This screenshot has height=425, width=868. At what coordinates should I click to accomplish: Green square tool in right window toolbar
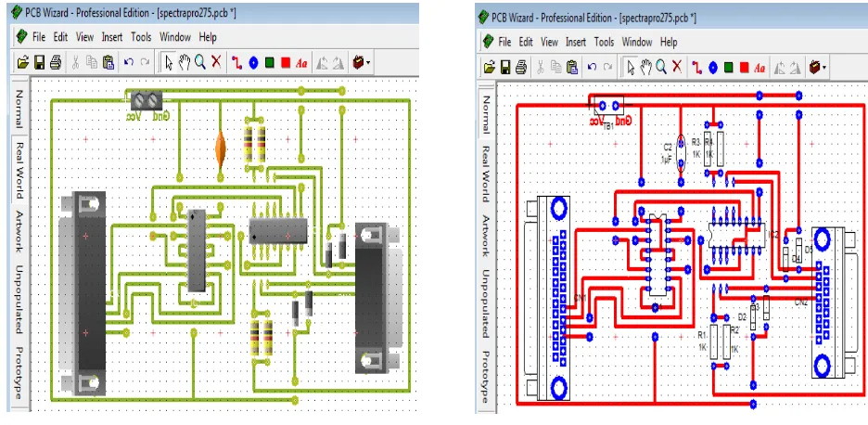(729, 68)
